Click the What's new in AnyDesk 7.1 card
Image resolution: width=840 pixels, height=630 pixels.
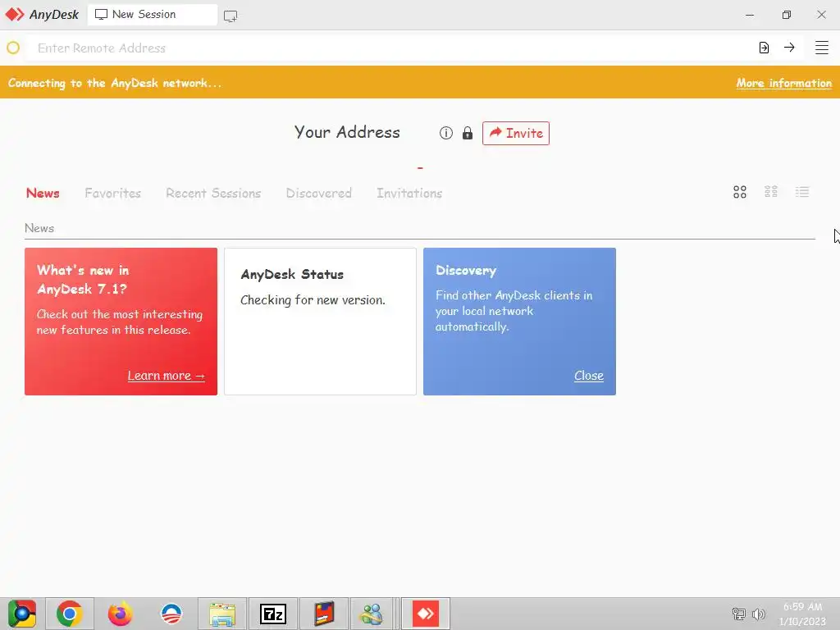tap(121, 322)
